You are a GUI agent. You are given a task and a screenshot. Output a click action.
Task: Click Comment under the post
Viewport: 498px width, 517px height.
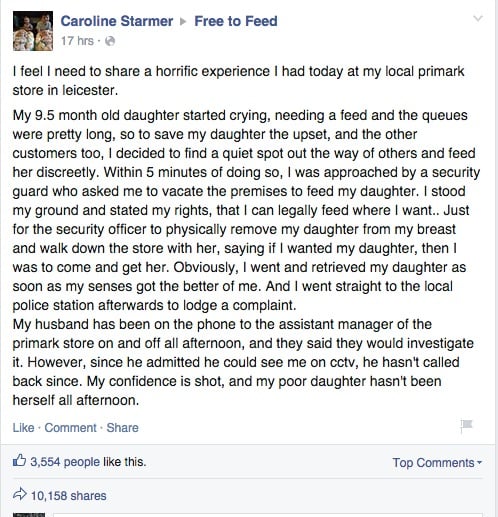[x=70, y=428]
